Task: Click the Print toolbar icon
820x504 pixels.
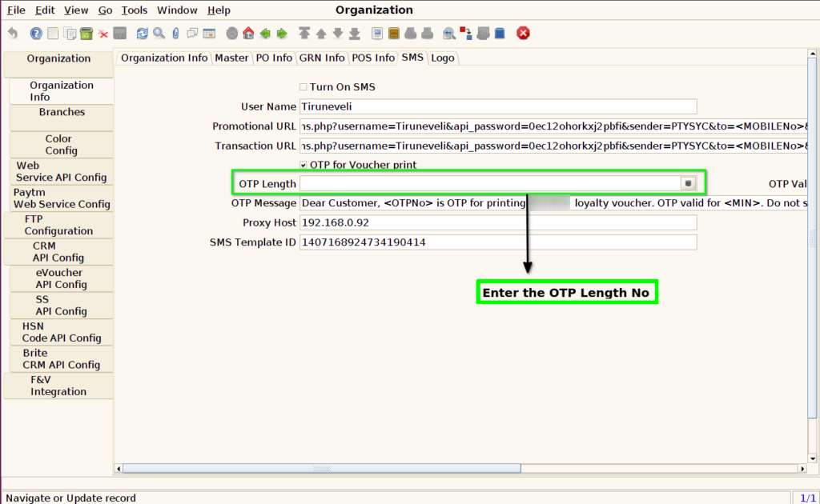Action: [428, 34]
